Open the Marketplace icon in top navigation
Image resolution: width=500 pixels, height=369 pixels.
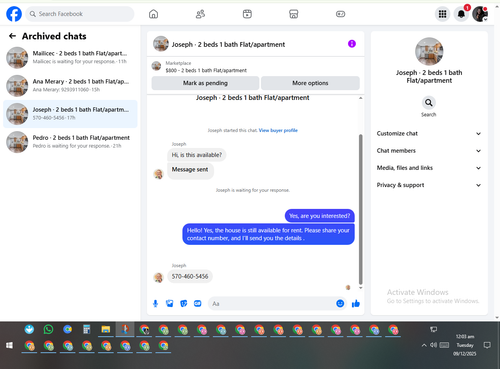pos(294,14)
